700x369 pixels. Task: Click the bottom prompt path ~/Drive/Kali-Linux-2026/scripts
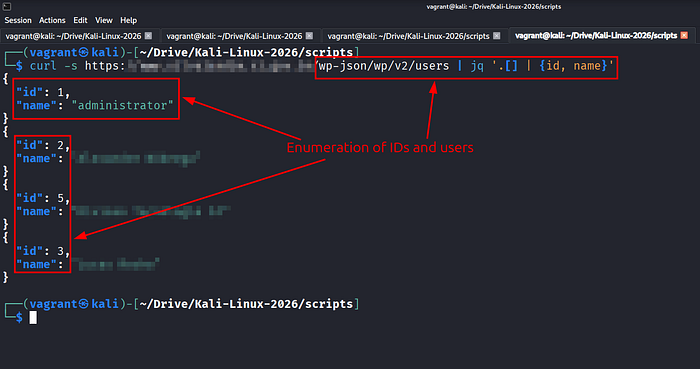pos(246,304)
